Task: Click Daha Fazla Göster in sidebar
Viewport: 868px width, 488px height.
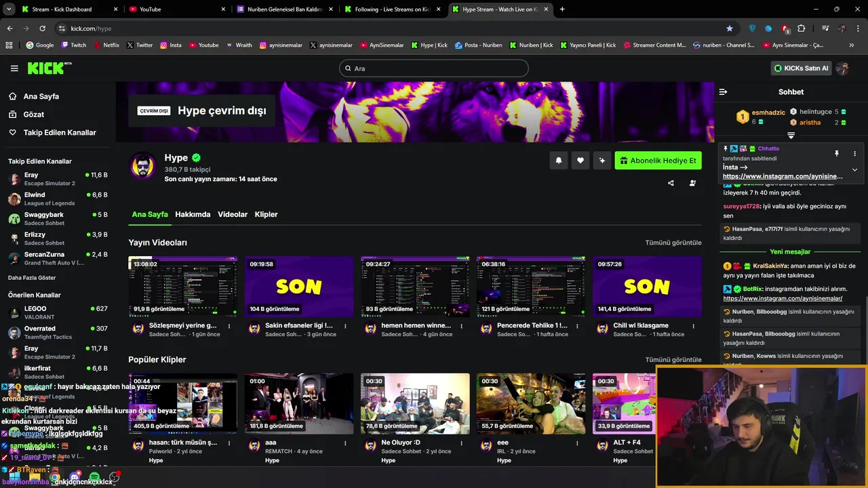Action: click(32, 278)
